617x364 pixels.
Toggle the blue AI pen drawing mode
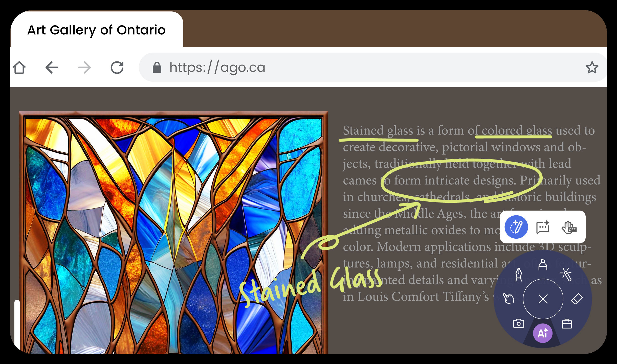516,227
